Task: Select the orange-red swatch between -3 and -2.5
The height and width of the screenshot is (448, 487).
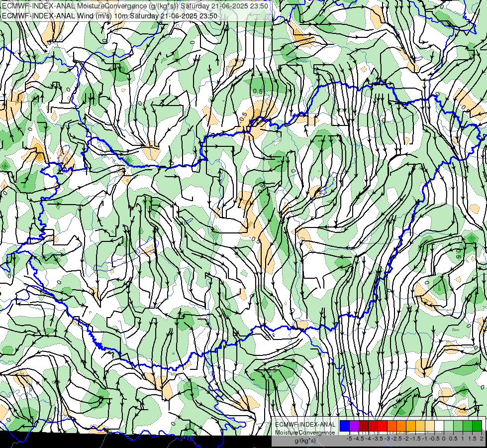Action: point(392,426)
